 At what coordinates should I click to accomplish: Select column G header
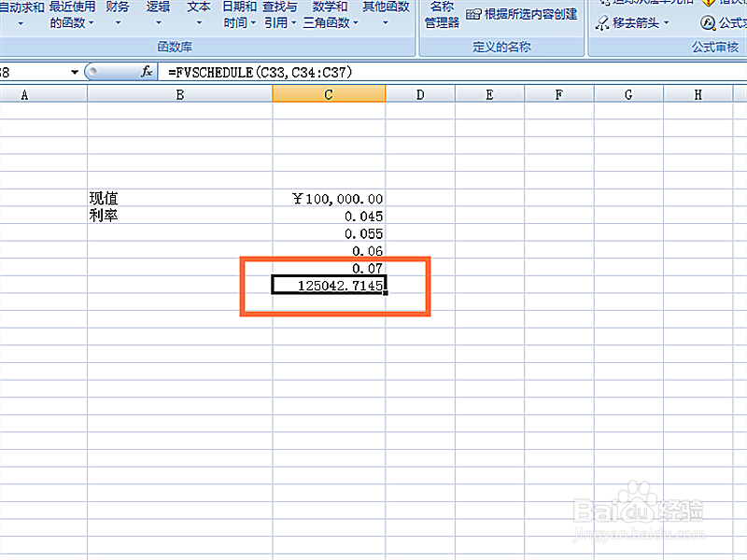click(x=628, y=94)
